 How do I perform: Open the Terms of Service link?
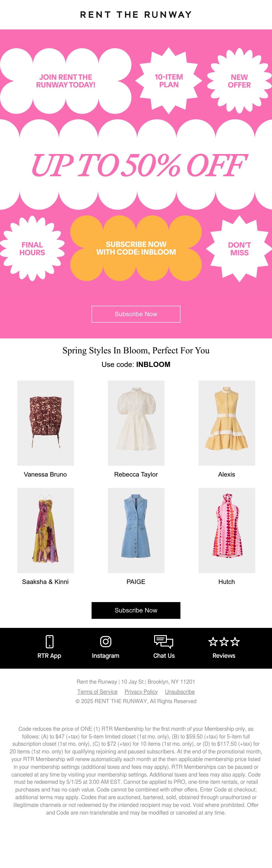(97, 692)
